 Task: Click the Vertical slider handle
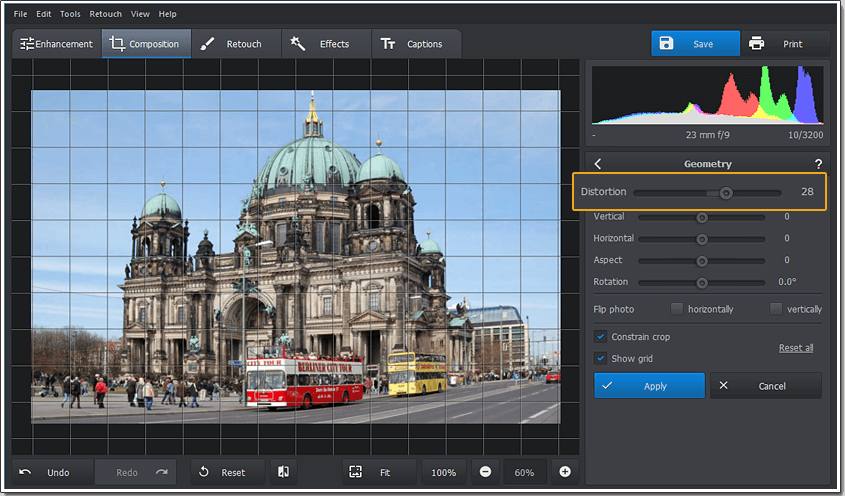pos(702,217)
